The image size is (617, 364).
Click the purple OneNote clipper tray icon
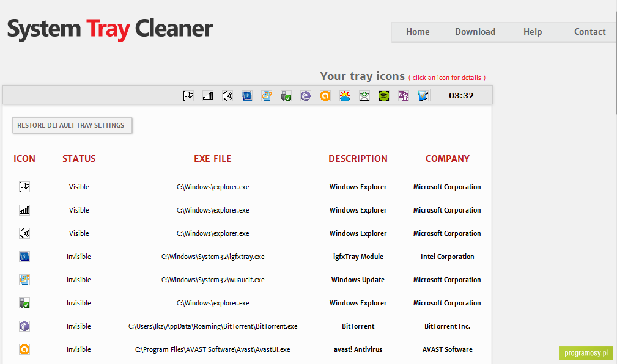404,95
